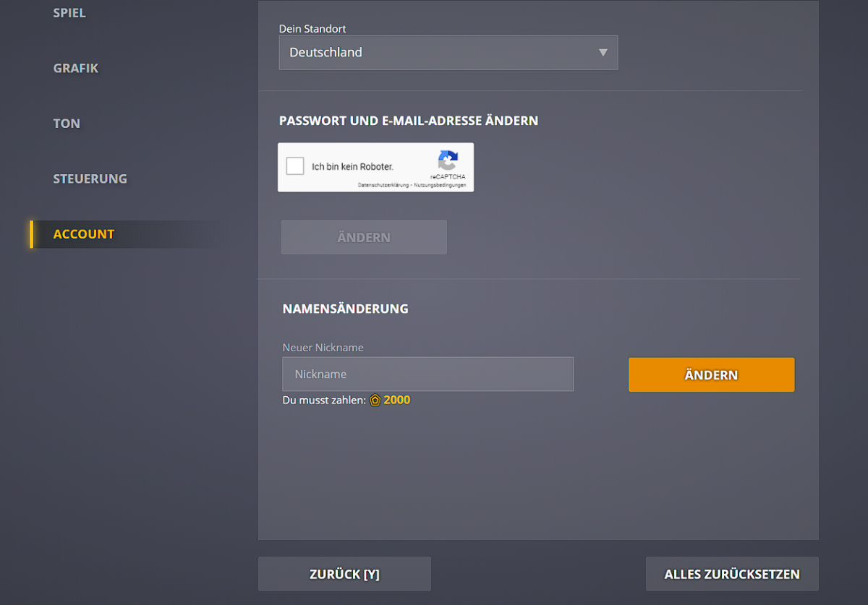Image resolution: width=868 pixels, height=605 pixels.
Task: Open the SPIEL settings tab
Action: [69, 13]
